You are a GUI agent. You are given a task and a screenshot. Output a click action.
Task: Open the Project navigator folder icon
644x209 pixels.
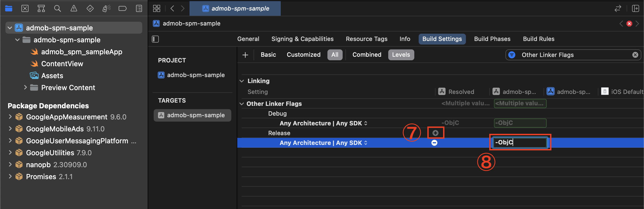[x=9, y=8]
